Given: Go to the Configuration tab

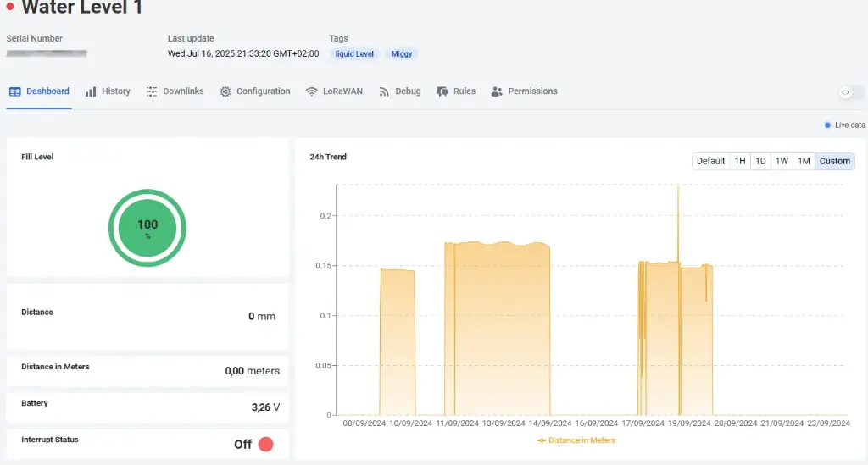Looking at the screenshot, I should (254, 91).
